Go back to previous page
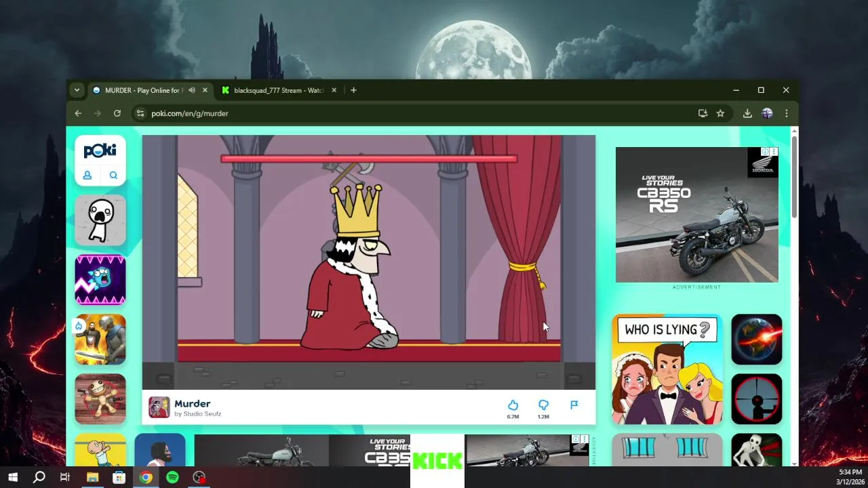Screen dimensions: 868x488 (x=78, y=113)
